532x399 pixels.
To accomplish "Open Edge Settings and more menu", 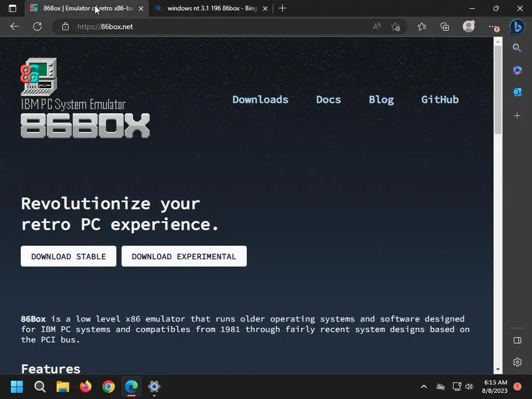I will [x=494, y=27].
